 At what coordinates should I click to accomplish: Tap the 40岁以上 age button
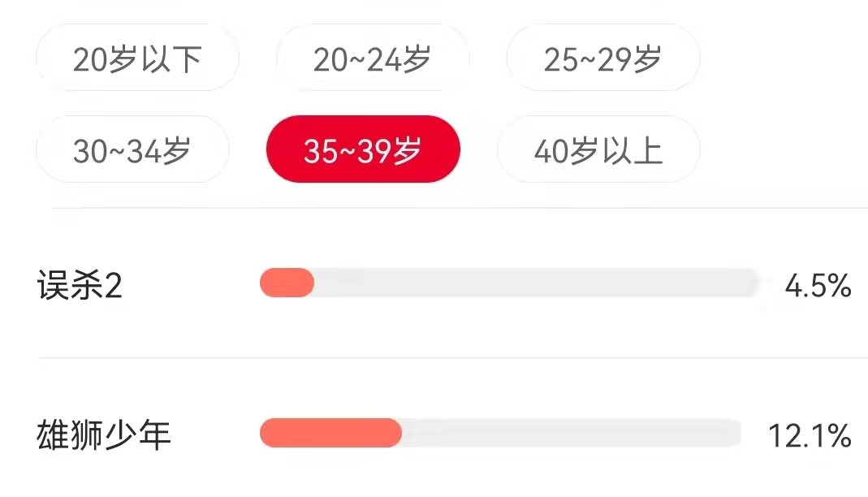(x=598, y=151)
